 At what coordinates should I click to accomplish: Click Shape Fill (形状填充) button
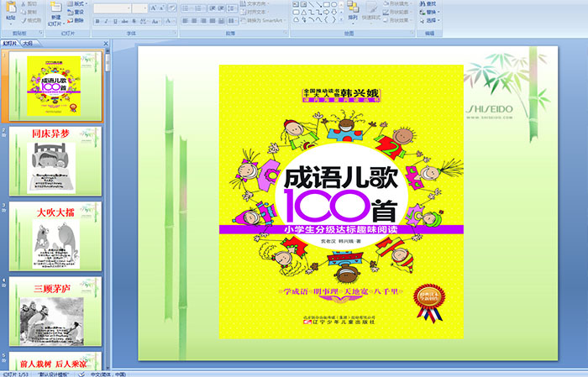pyautogui.click(x=398, y=3)
